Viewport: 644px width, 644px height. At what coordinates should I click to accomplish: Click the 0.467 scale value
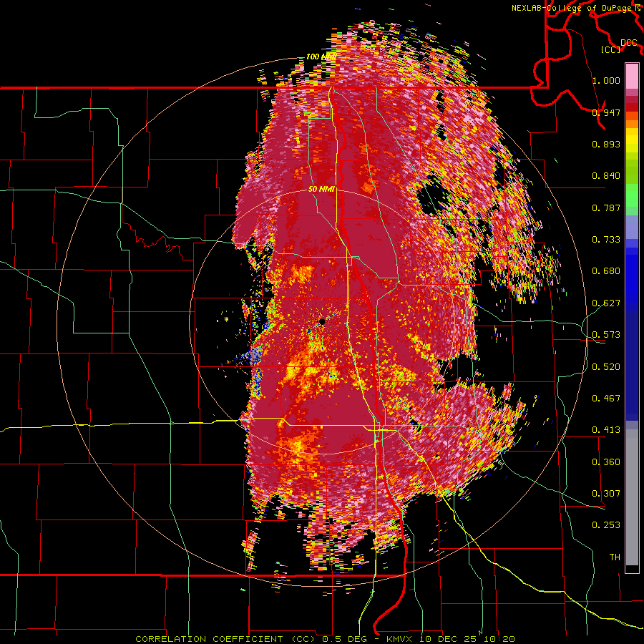606,399
